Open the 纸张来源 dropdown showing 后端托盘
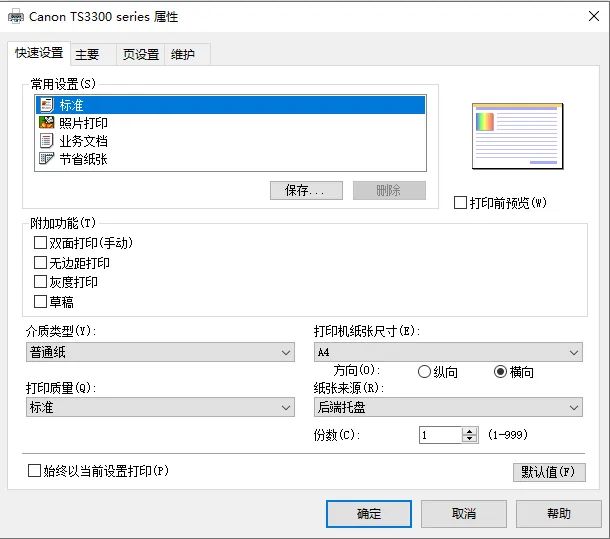Viewport: 610px width, 539px height. click(448, 407)
